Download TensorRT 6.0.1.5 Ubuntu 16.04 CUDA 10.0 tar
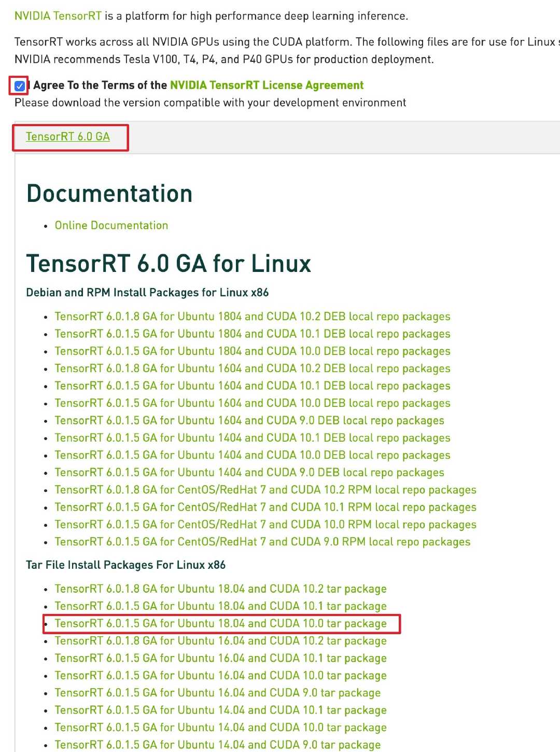 coord(221,676)
